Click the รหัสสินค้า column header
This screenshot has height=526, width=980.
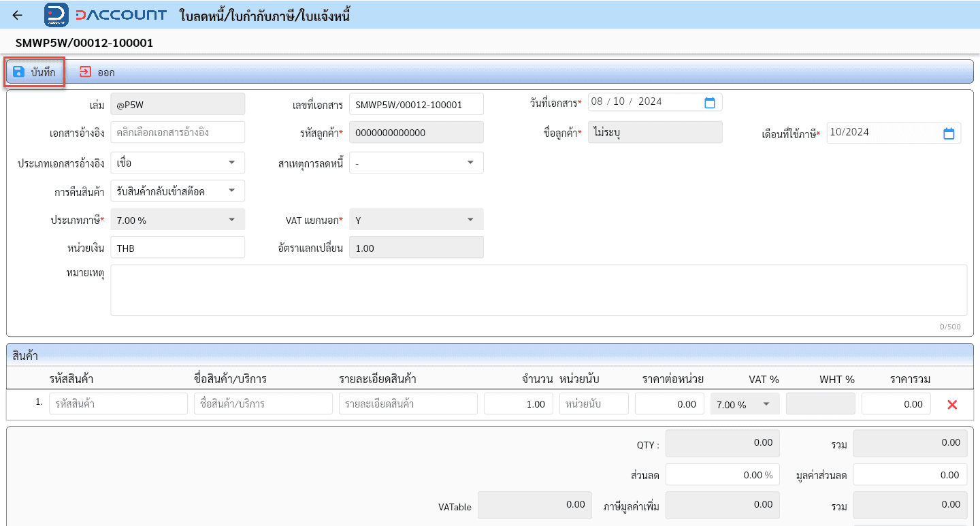click(x=71, y=379)
